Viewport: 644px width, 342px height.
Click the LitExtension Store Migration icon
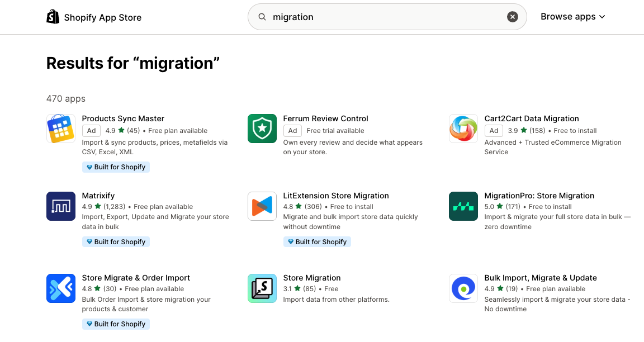click(x=262, y=206)
